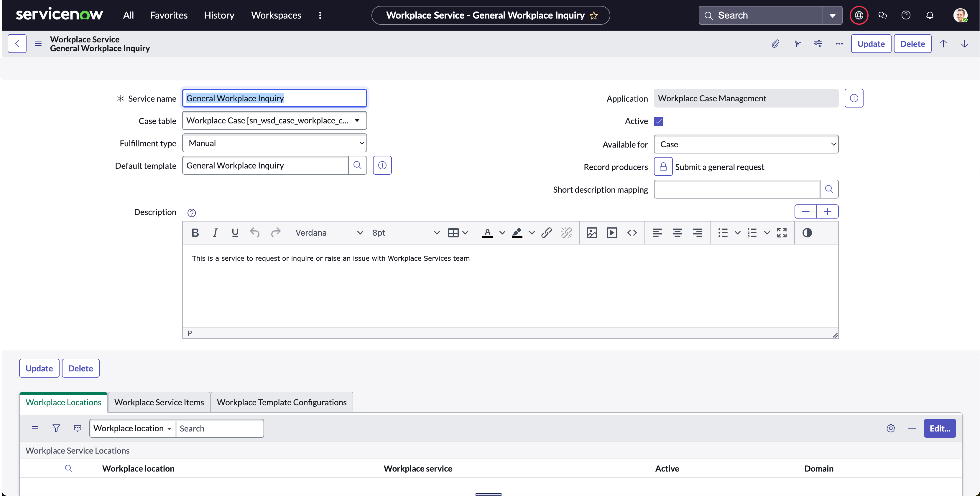Click Delete button in form header
Screen dimensions: 980x496
click(912, 44)
